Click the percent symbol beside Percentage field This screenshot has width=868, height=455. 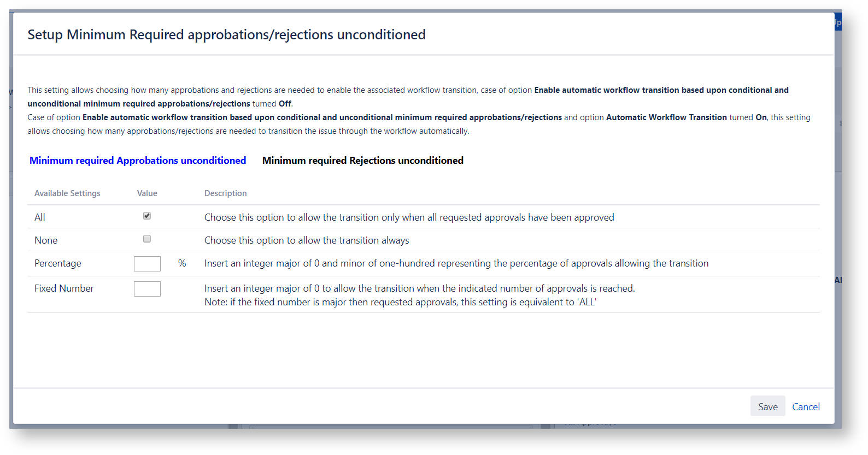pyautogui.click(x=182, y=263)
